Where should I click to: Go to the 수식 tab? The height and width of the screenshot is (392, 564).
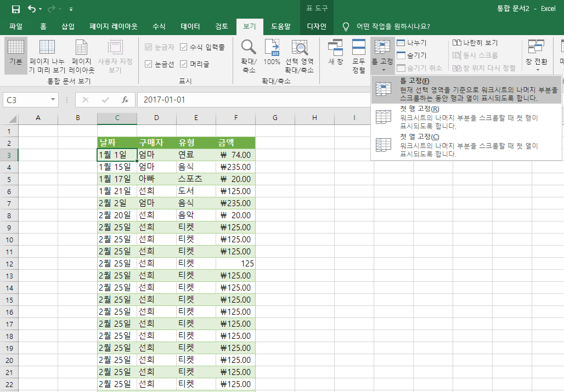(x=159, y=26)
